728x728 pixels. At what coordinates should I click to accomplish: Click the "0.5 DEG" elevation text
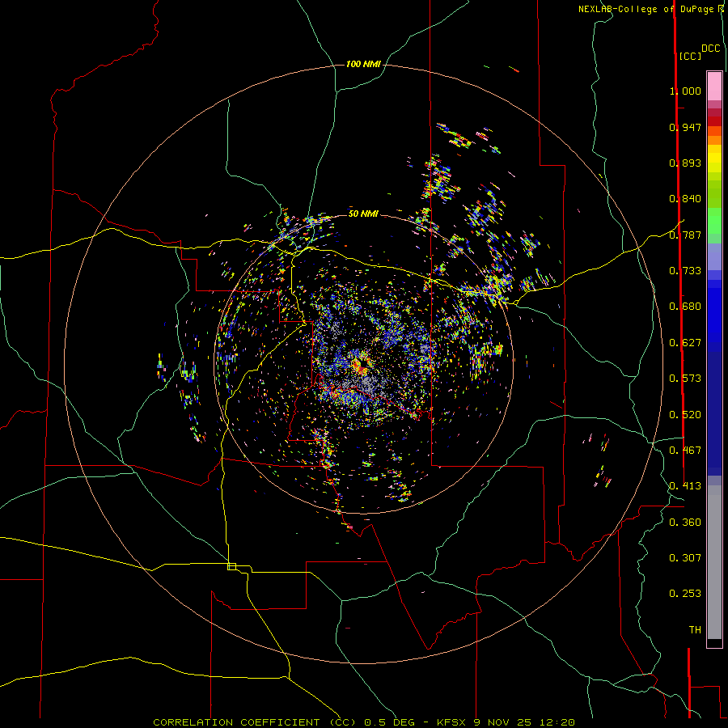point(391,722)
